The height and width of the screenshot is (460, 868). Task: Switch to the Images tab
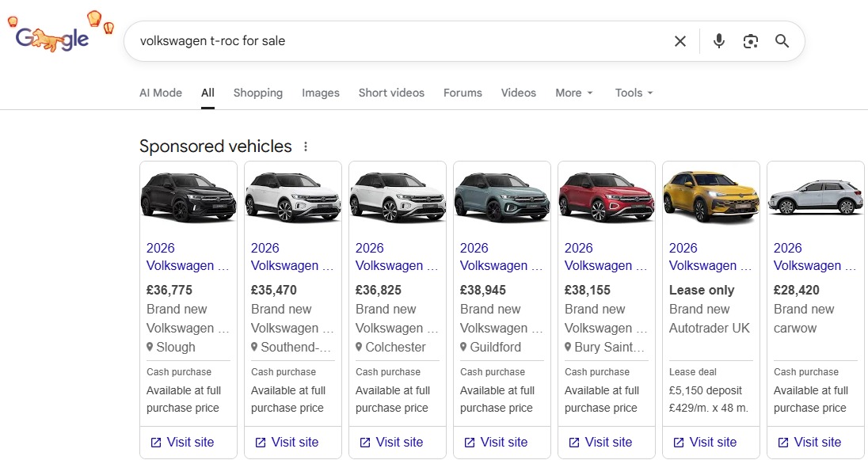(320, 93)
